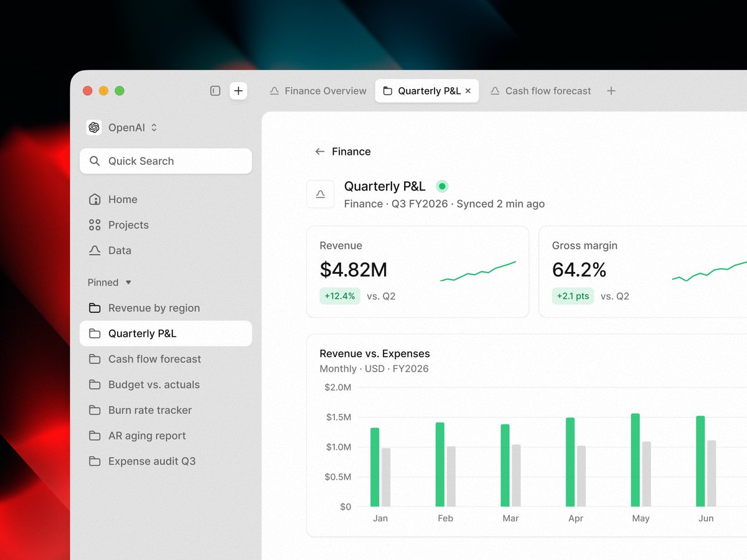Click the plus button beside sidebar toggle
Image resolution: width=747 pixels, height=560 pixels.
238,91
